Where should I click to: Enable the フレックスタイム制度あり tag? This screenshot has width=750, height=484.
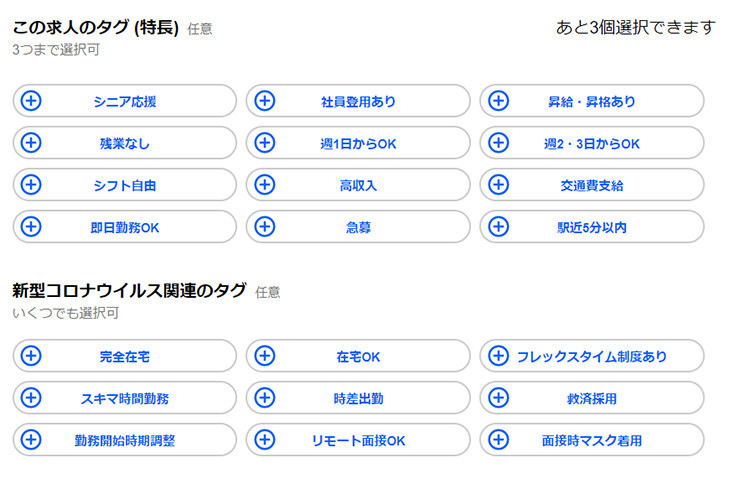tap(592, 356)
